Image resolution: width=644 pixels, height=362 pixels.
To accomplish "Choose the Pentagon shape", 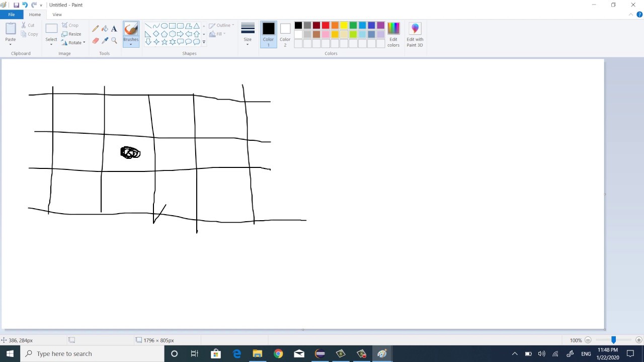I will [164, 34].
